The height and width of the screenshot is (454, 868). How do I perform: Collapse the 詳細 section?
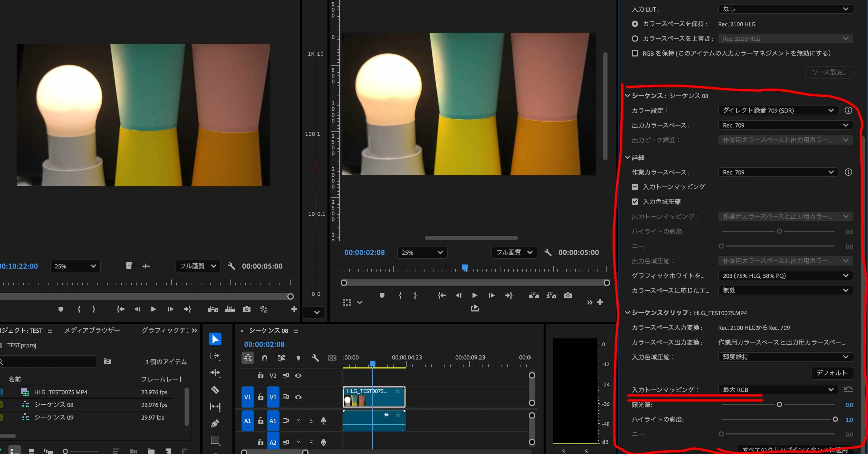click(x=628, y=158)
